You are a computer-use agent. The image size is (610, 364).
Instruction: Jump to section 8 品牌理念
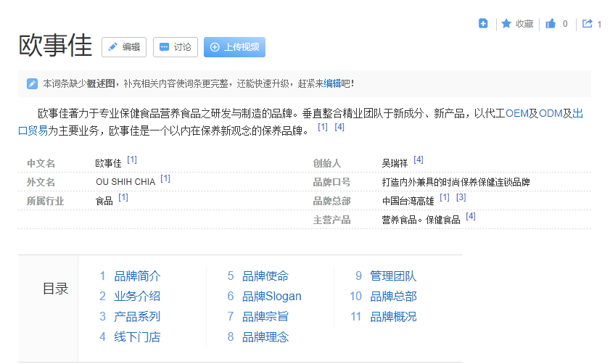tap(265, 336)
